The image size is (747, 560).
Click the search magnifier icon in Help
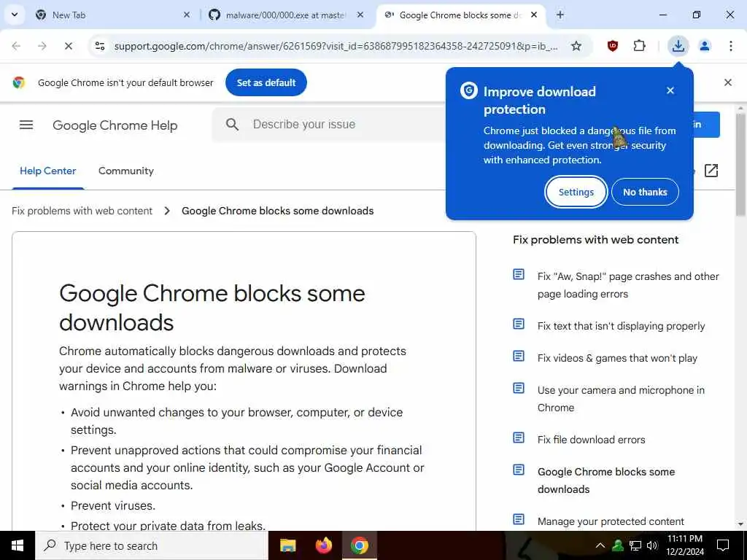(232, 125)
